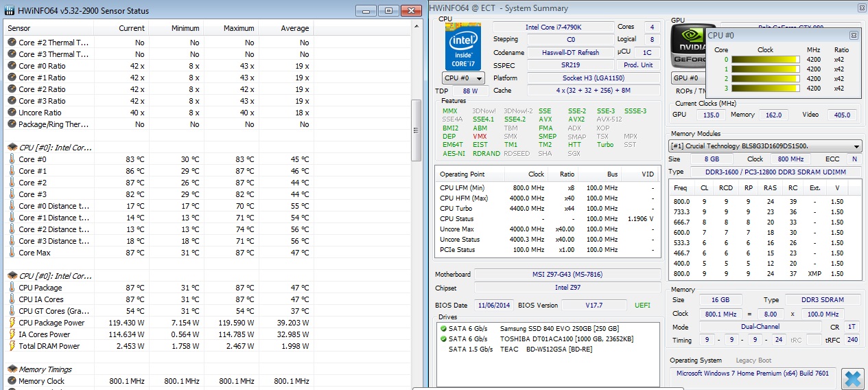The image size is (868, 390).
Task: Click the thermometer icon beside CPU IA Cores
Action: pyautogui.click(x=12, y=299)
